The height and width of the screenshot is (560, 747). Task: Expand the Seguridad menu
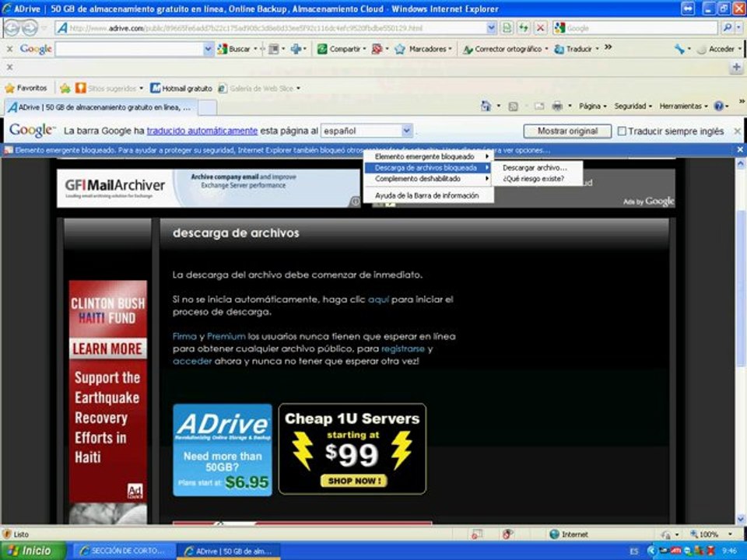pos(633,106)
